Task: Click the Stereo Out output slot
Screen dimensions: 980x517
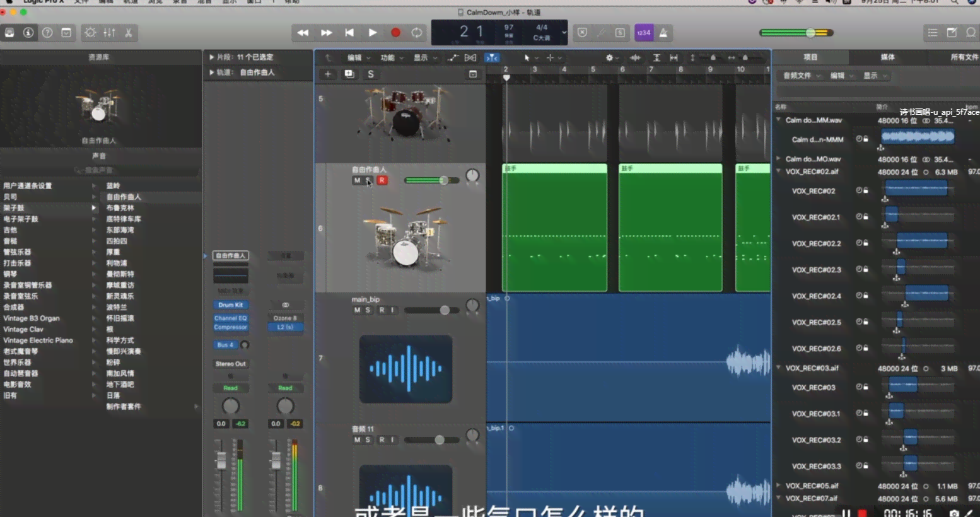Action: pyautogui.click(x=230, y=364)
